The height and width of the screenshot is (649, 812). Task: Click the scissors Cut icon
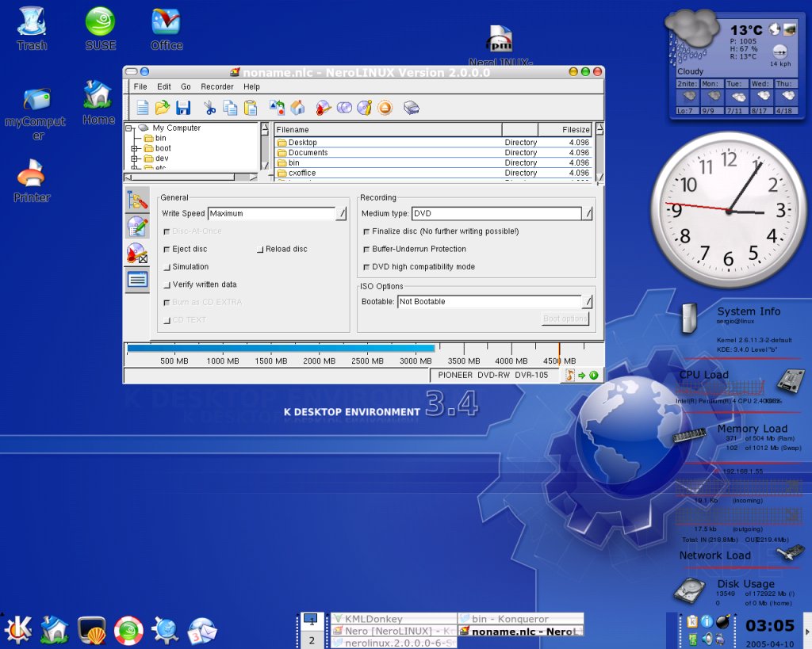[209, 108]
